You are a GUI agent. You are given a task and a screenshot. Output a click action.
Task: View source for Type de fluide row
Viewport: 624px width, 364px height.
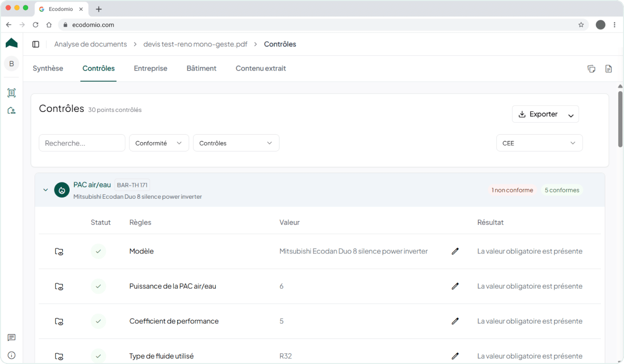59,356
